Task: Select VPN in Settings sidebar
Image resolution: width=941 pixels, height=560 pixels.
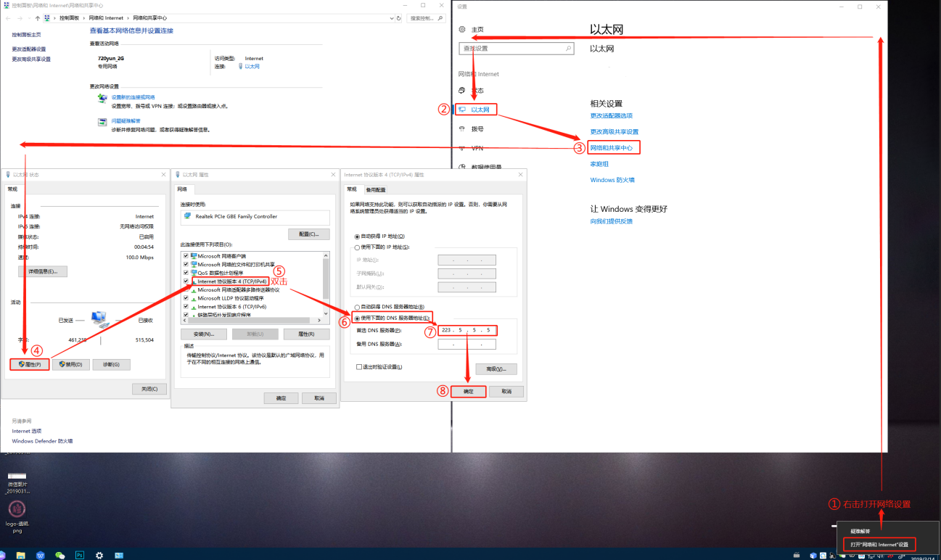Action: (x=477, y=148)
